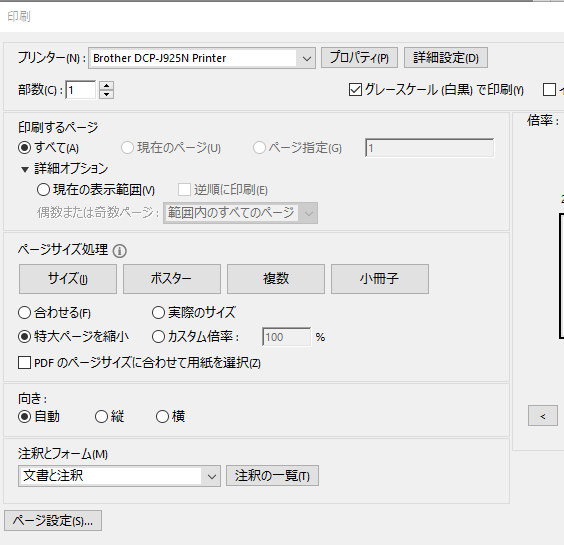
Task: Select the ページ指定(G) radio option
Action: point(259,147)
